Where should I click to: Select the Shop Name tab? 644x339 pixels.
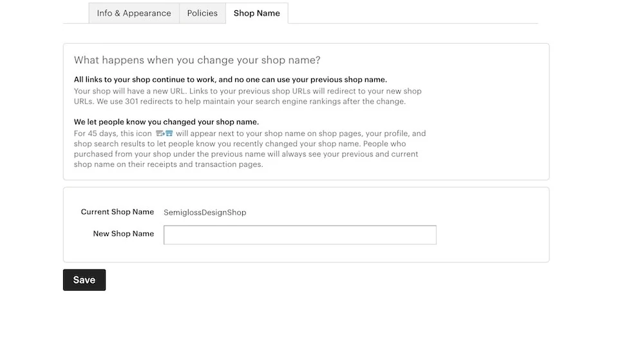pyautogui.click(x=257, y=13)
